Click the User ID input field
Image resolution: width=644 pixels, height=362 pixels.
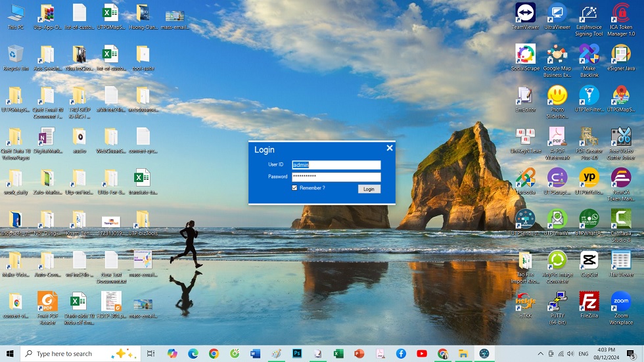pos(336,165)
